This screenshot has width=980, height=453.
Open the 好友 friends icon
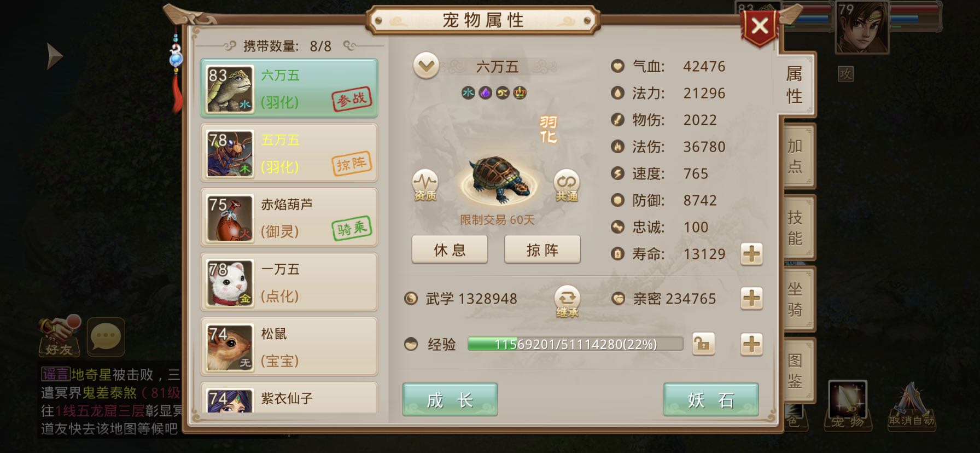[x=60, y=336]
